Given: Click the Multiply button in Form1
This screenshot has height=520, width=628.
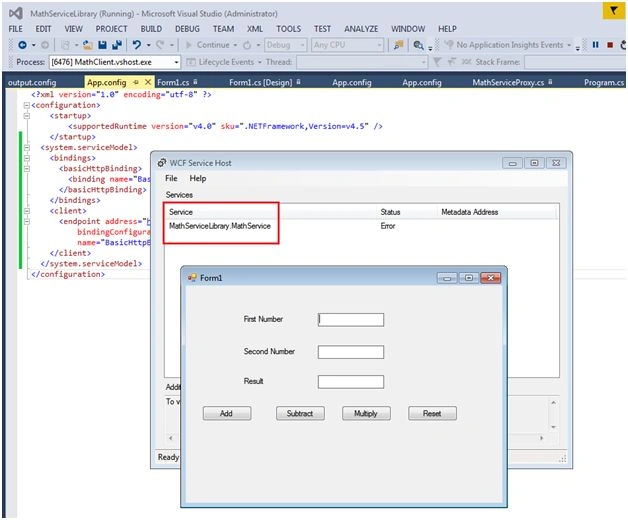Looking at the screenshot, I should click(366, 413).
